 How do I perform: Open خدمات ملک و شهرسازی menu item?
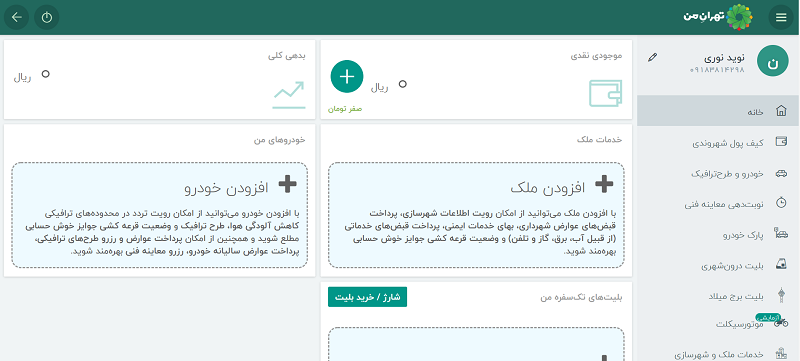click(717, 353)
